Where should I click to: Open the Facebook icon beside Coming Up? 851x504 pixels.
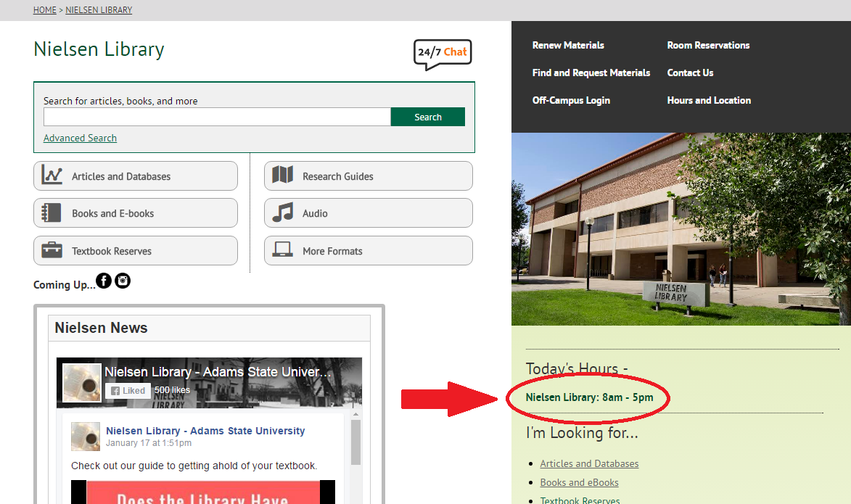(104, 281)
